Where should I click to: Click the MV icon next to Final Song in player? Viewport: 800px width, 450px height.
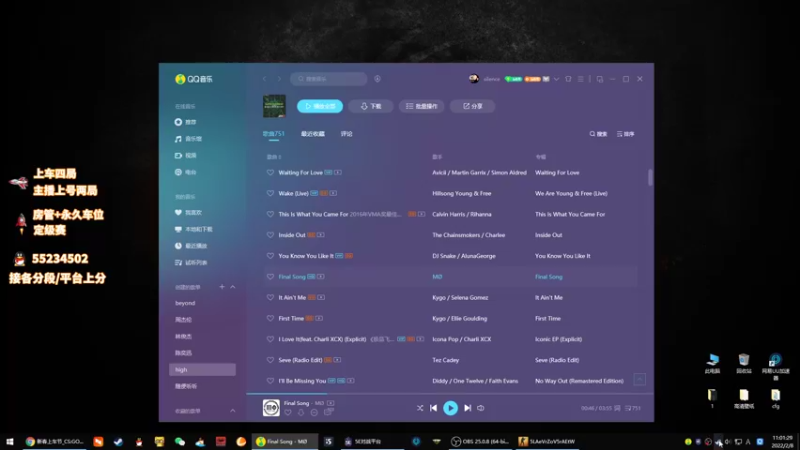331,403
